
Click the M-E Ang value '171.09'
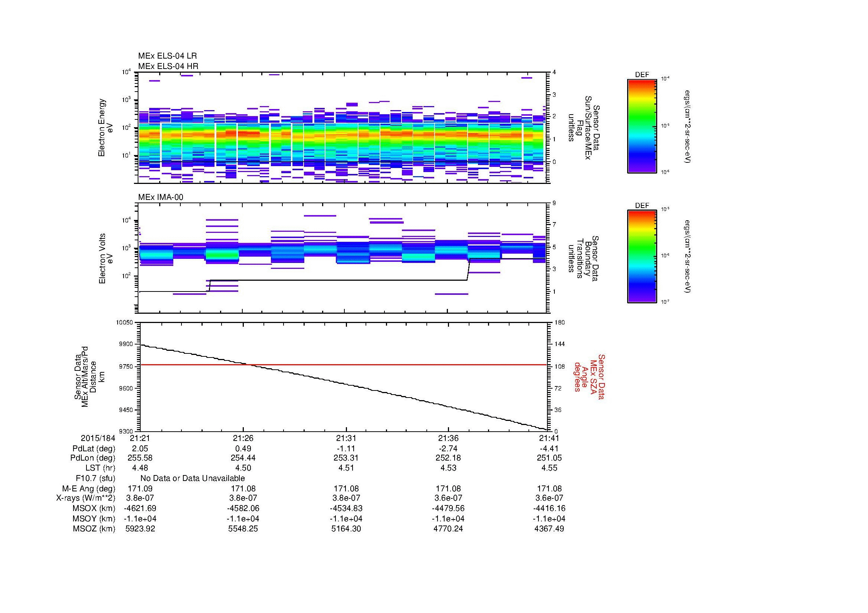[x=140, y=489]
